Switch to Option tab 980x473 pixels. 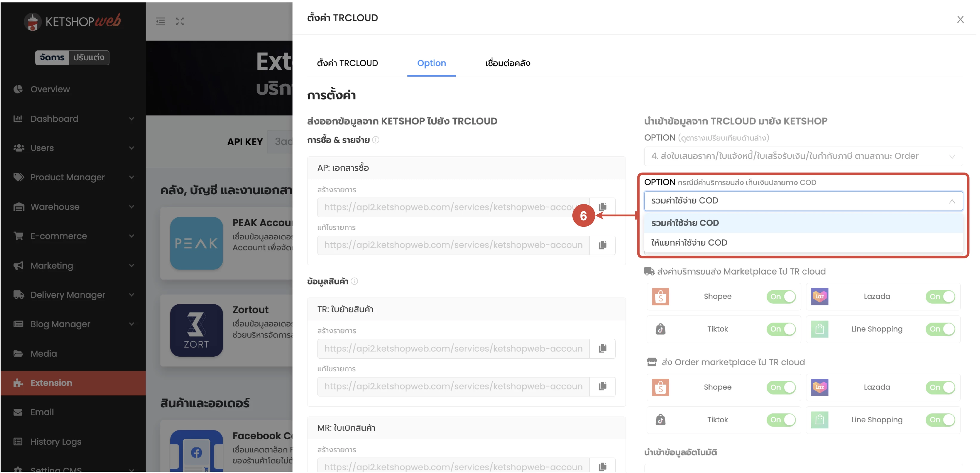tap(432, 63)
